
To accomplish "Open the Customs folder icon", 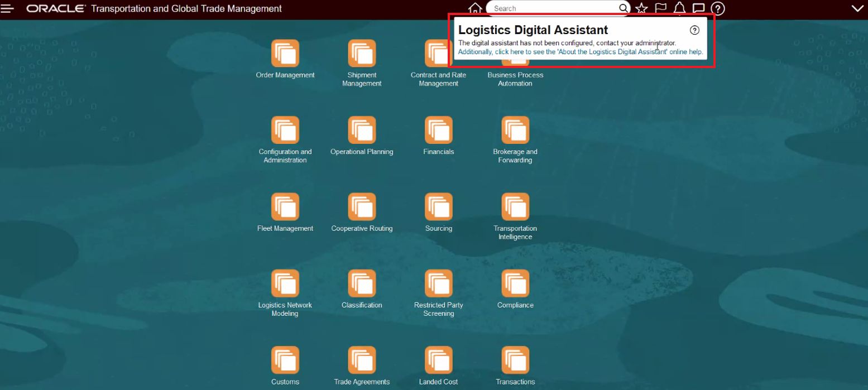I will (x=285, y=360).
